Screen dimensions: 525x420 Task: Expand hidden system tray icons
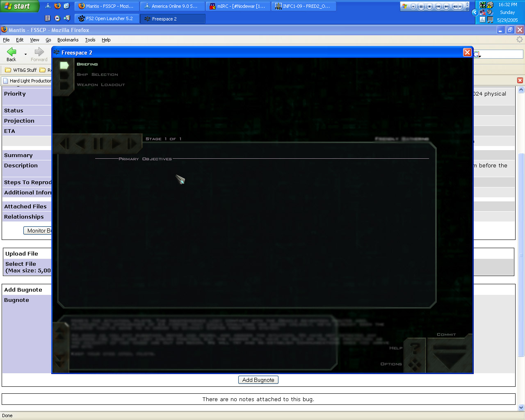coord(475,12)
